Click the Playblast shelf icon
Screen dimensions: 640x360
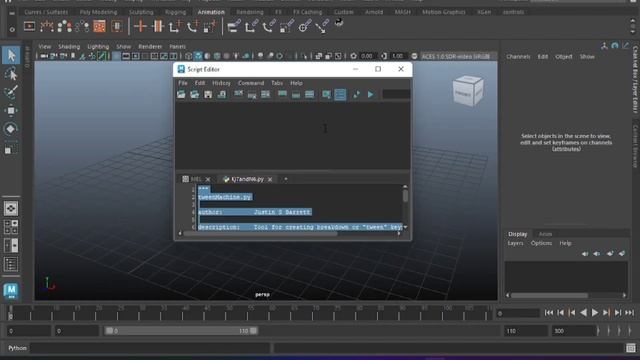pos(29,27)
